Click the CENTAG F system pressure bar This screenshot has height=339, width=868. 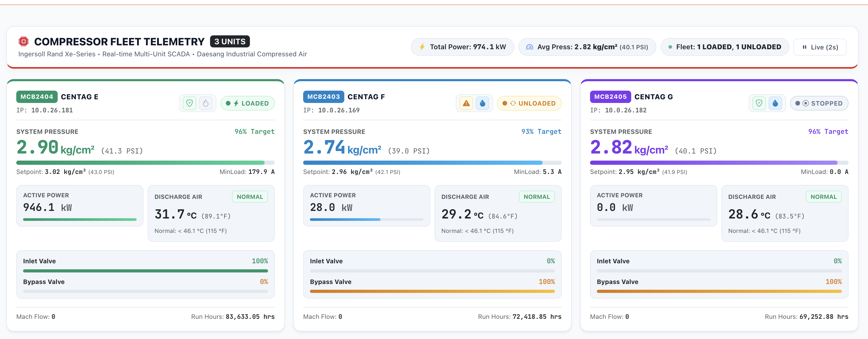432,163
